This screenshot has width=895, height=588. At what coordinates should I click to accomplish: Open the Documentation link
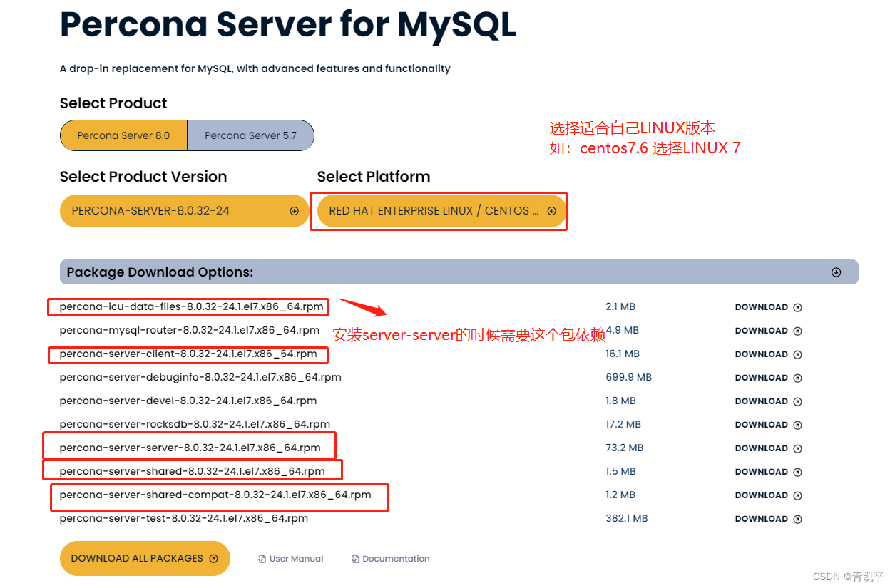[x=396, y=559]
